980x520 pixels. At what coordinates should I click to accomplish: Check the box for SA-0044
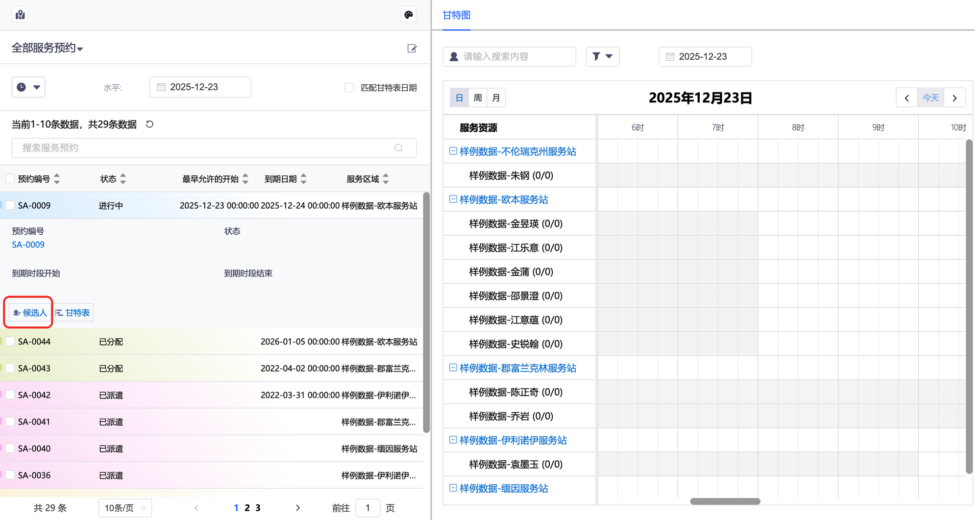click(10, 342)
